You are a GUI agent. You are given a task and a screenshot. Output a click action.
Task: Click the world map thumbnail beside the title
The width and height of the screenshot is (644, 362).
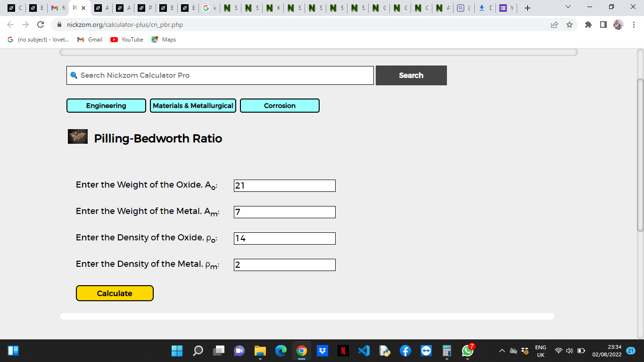tap(78, 137)
